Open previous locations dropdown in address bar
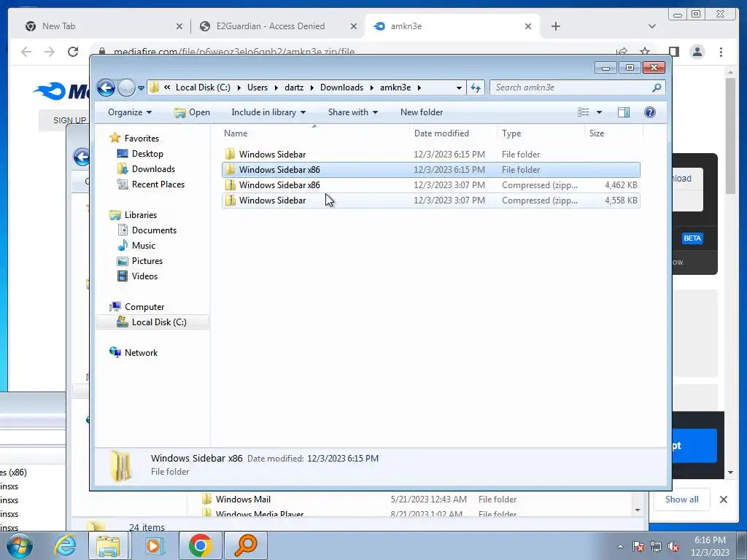The height and width of the screenshot is (560, 747). pyautogui.click(x=459, y=88)
